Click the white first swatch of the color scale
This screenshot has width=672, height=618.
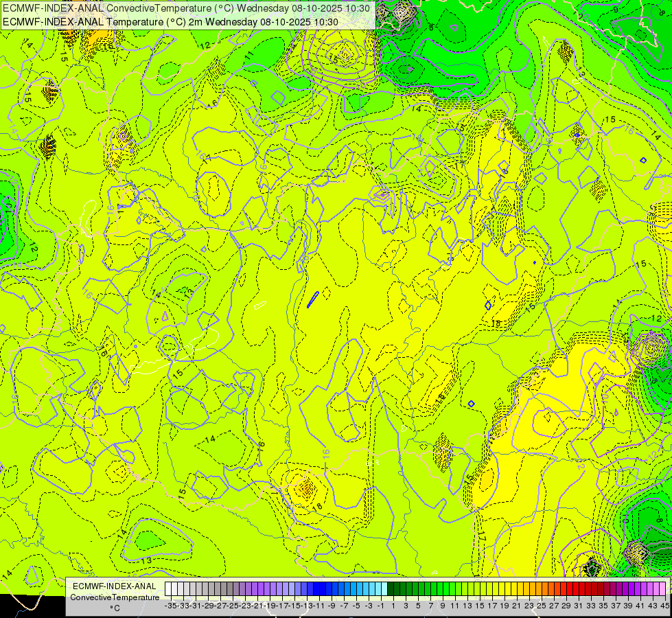click(x=168, y=589)
